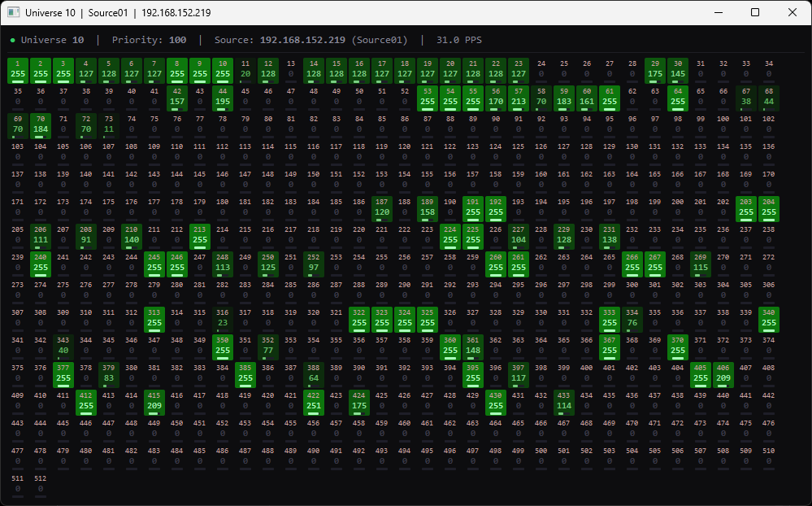Viewport: 812px width, 506px height.
Task: Select channel 1 cell showing 255
Action: 17,71
